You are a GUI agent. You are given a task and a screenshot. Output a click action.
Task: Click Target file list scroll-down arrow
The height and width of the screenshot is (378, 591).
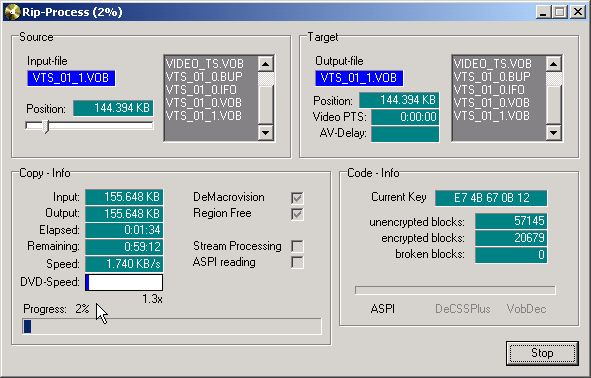click(553, 132)
